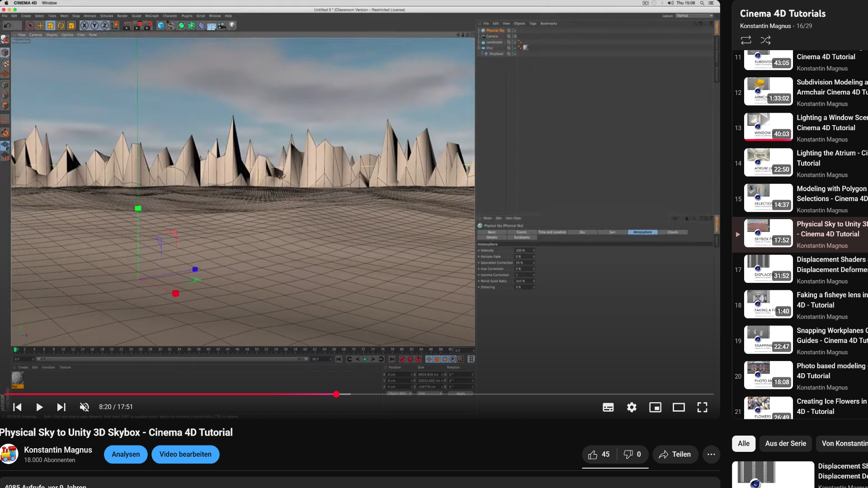Go back to previous playlist video
The height and width of the screenshot is (488, 868).
(x=17, y=407)
